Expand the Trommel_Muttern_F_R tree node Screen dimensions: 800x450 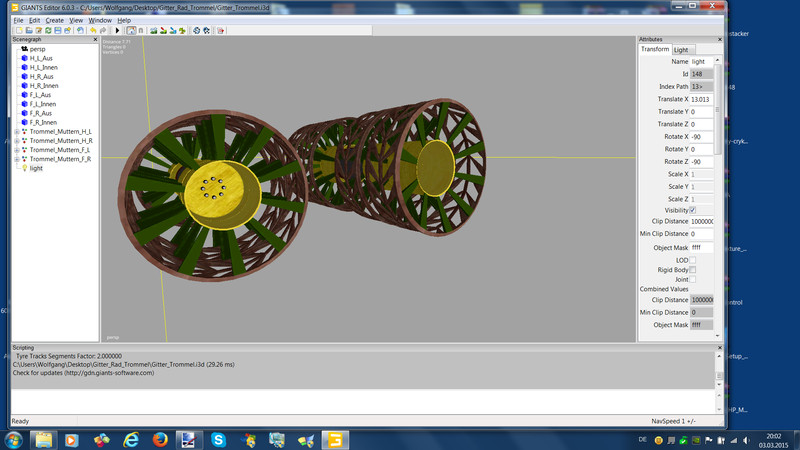coord(17,159)
